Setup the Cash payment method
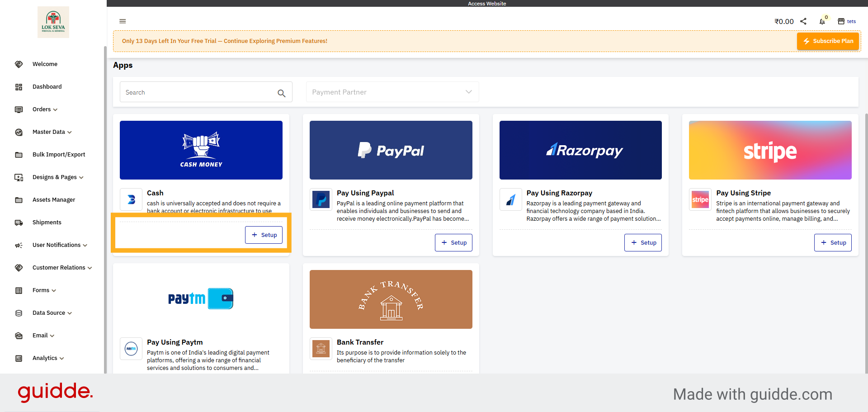 coord(264,235)
